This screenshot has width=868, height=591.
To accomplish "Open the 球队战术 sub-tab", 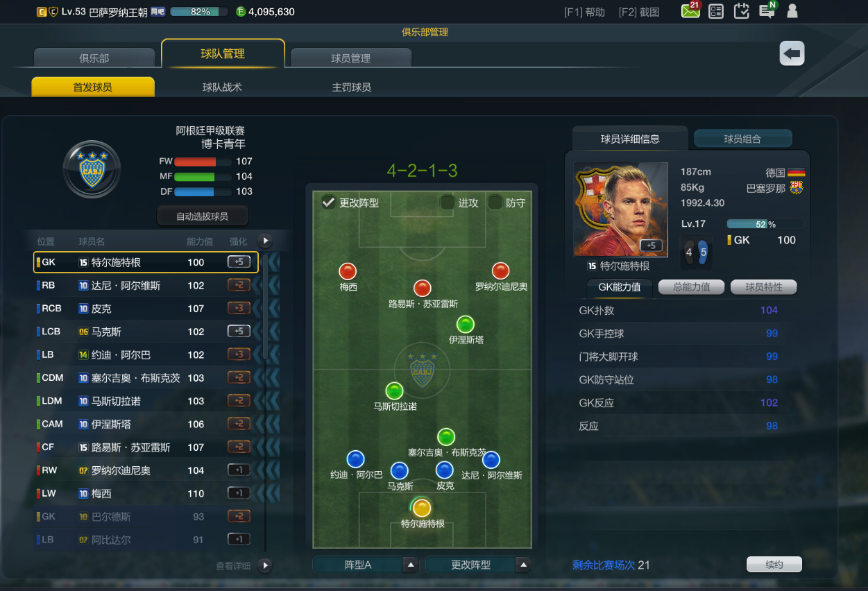I will click(x=222, y=87).
